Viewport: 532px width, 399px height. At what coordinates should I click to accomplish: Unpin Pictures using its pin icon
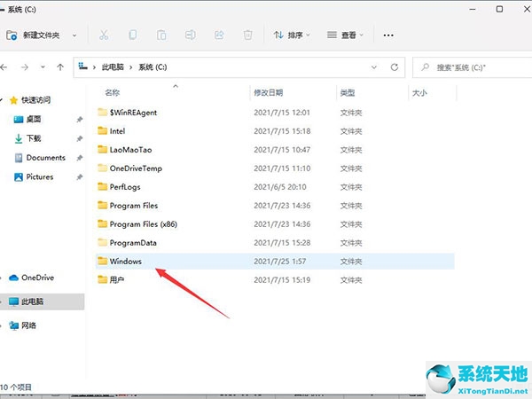click(80, 177)
